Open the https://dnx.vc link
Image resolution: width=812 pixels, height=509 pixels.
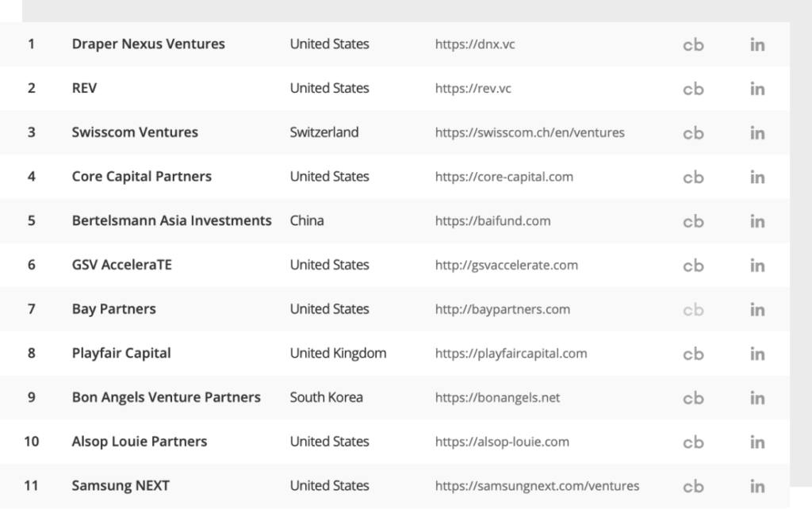[475, 44]
